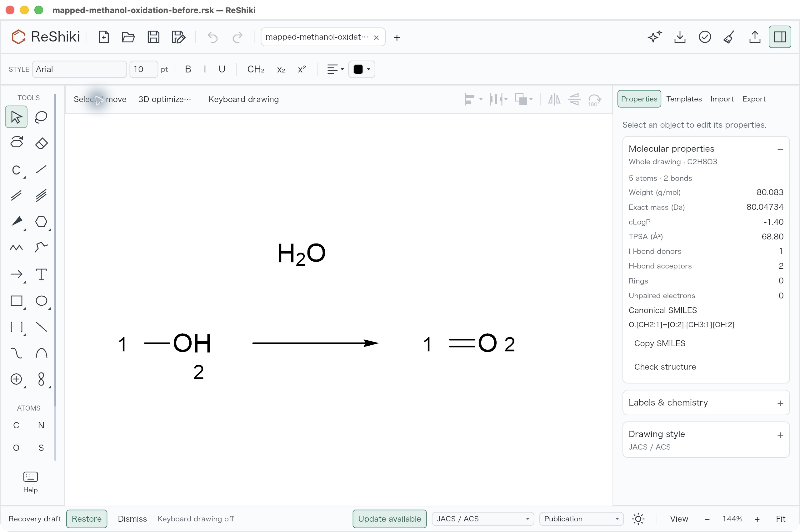
Task: Activate the freehand chain drawing tool
Action: pos(41,248)
